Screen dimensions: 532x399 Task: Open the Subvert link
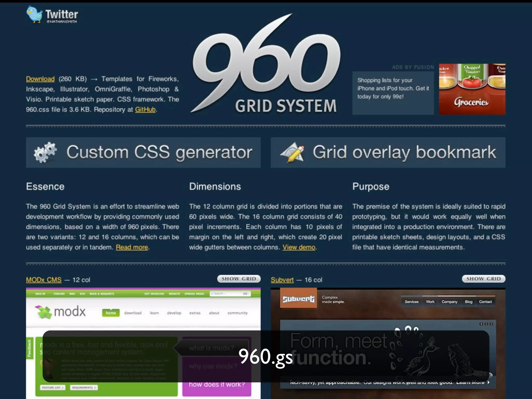(282, 280)
